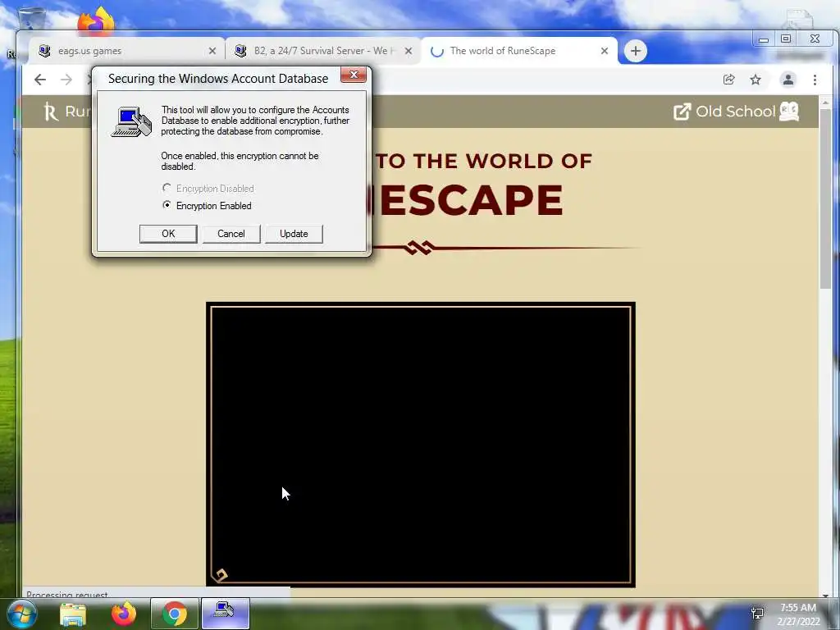This screenshot has width=840, height=630.
Task: Share this page via Chrome toolbar icon
Action: click(x=728, y=80)
